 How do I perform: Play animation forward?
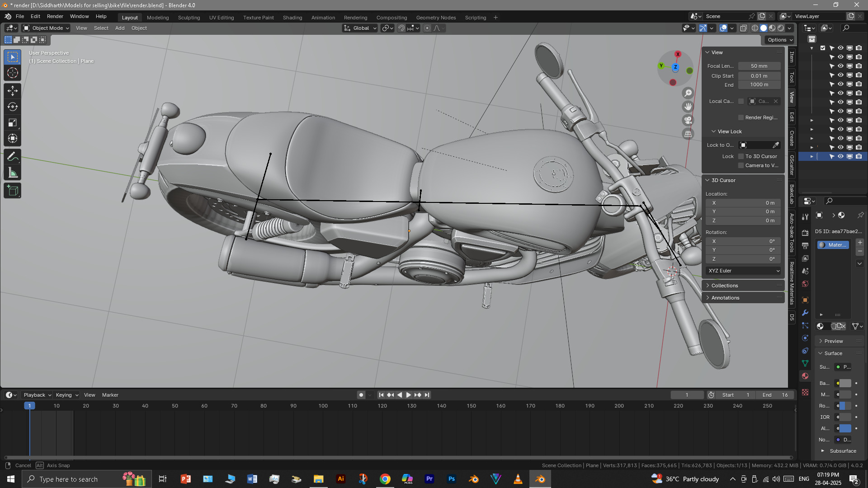click(x=409, y=395)
